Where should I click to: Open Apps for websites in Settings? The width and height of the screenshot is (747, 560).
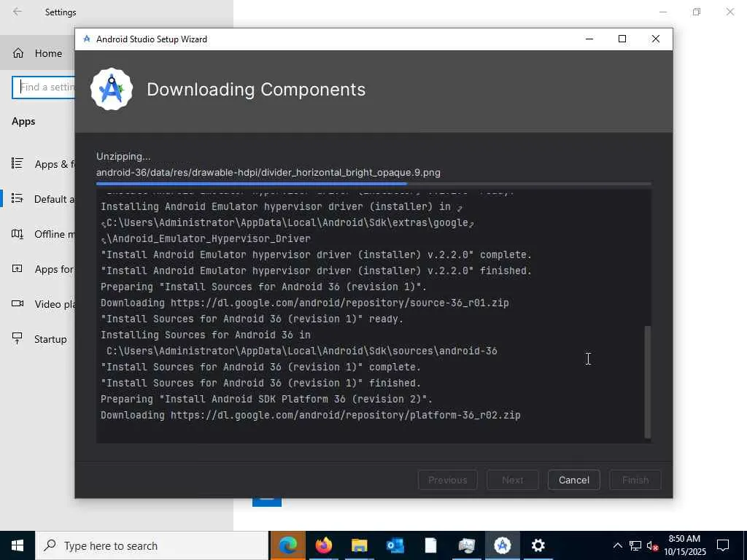coord(37,269)
